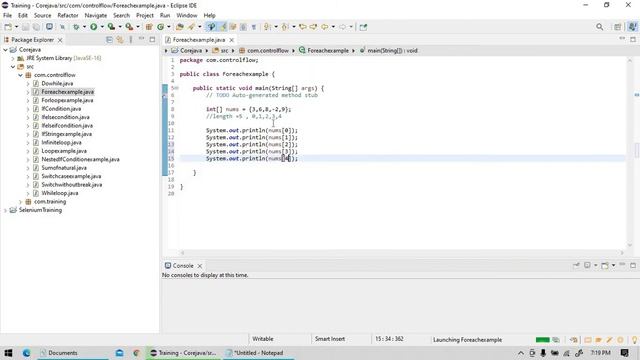Open the File menu
The image size is (640, 360).
tap(7, 15)
